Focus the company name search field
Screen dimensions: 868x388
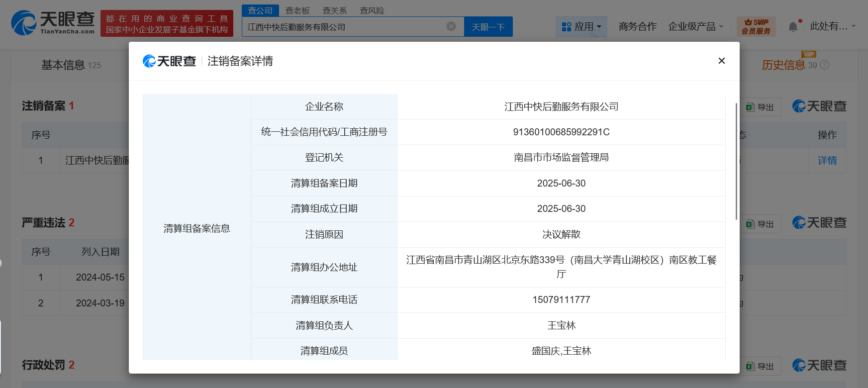pos(343,27)
